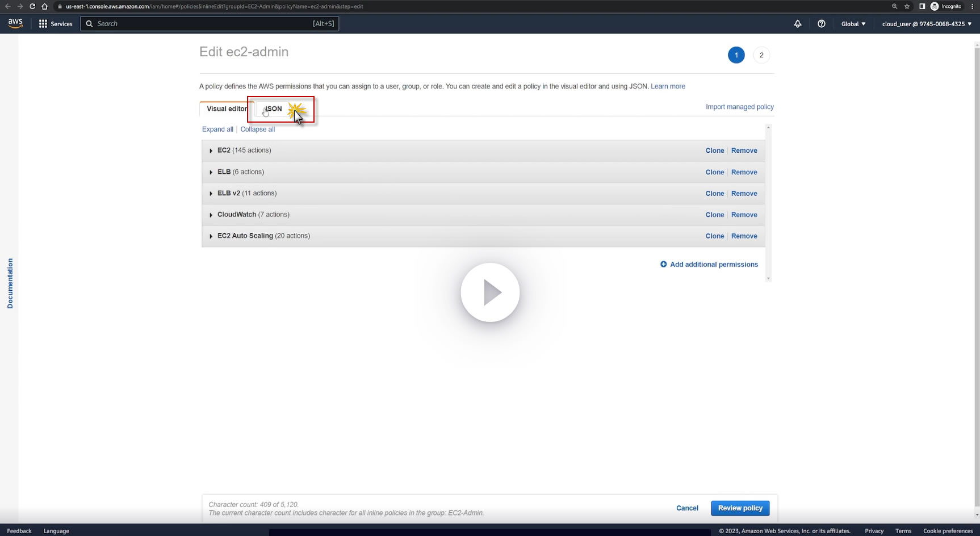Screen dimensions: 980x536
Task: Remove the EC2 permission block
Action: pos(744,150)
